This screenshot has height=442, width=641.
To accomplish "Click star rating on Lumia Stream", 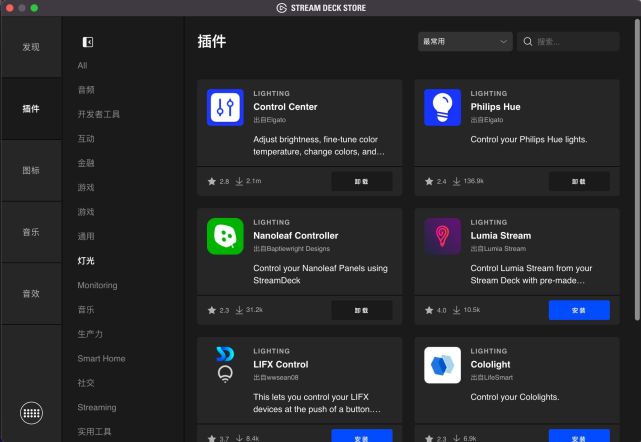I will click(429, 310).
